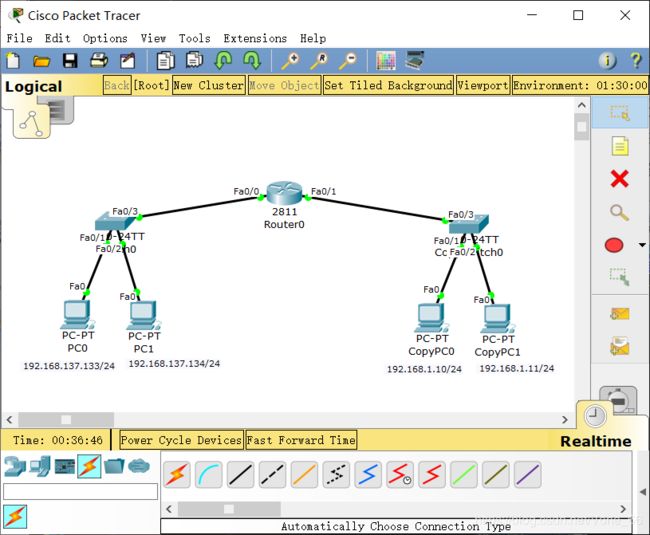Switch to the Logical workspace tab
This screenshot has width=650, height=535.
tap(33, 87)
